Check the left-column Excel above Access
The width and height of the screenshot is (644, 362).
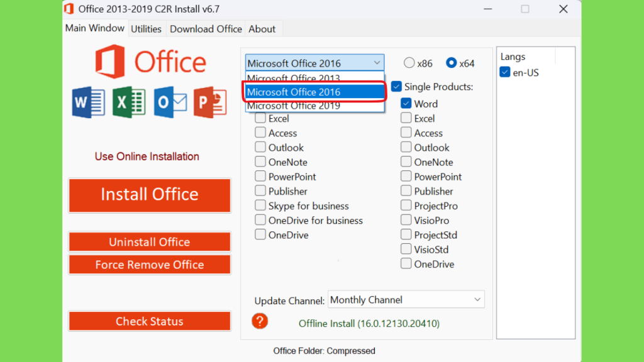pyautogui.click(x=260, y=118)
